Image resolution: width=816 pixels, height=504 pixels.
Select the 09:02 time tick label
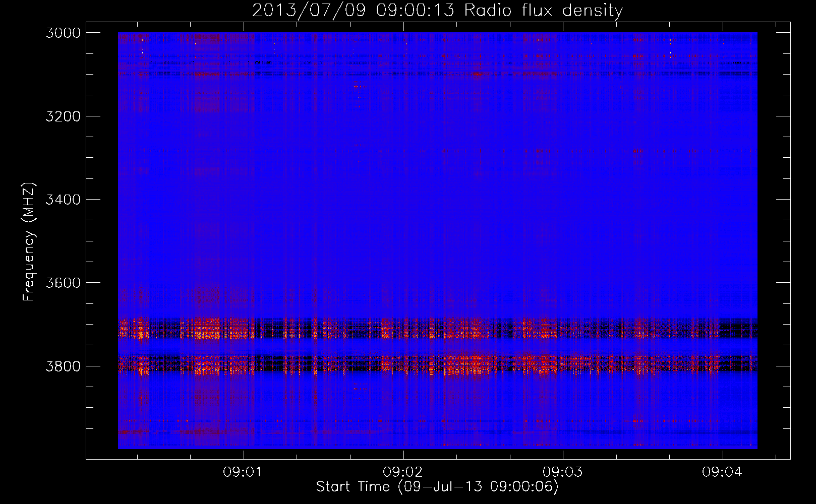[x=403, y=472]
